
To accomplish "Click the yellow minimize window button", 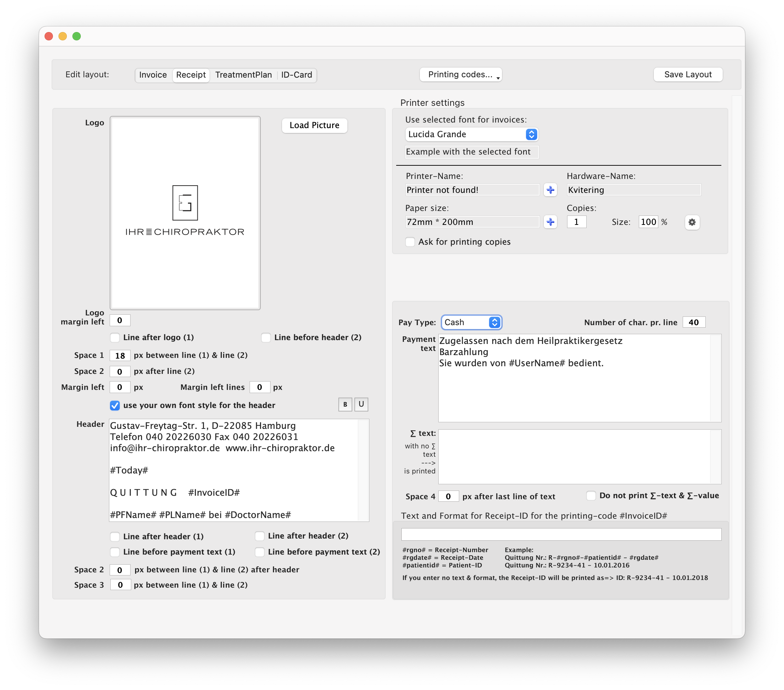I will pyautogui.click(x=63, y=36).
